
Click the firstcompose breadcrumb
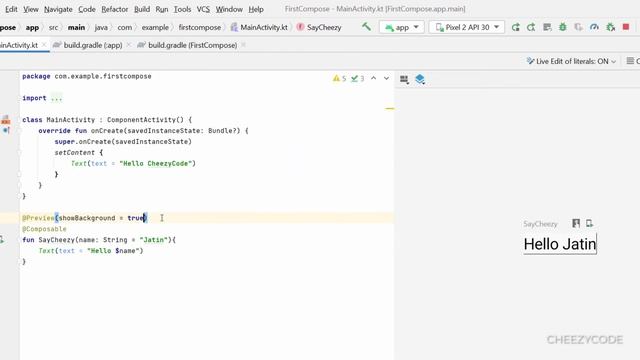pyautogui.click(x=200, y=27)
